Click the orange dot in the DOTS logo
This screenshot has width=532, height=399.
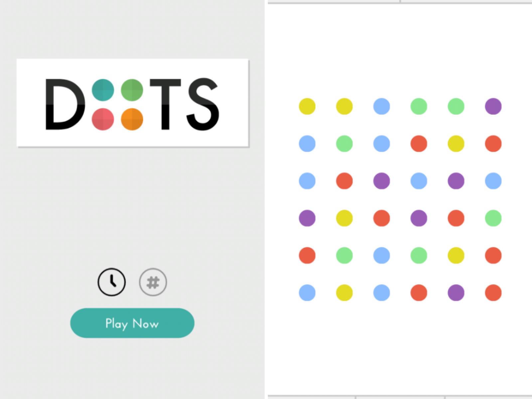point(132,119)
